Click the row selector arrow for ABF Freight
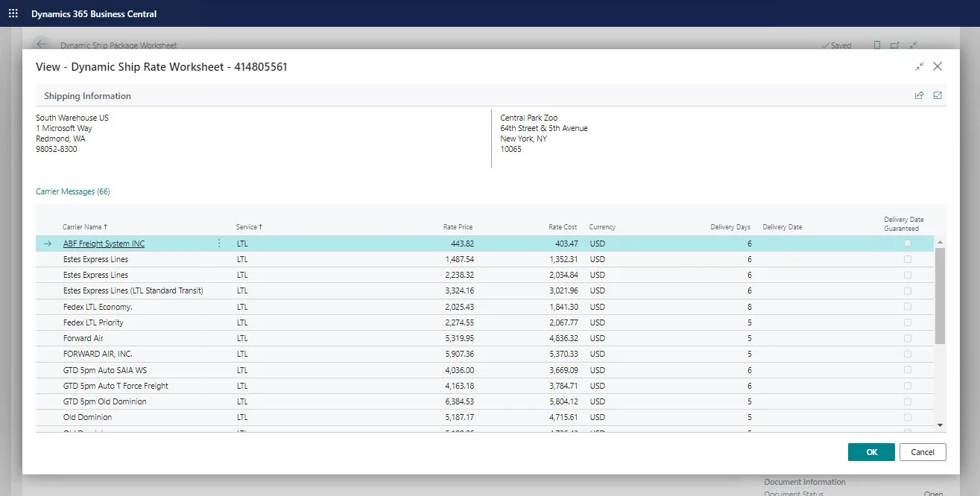The height and width of the screenshot is (496, 980). [x=48, y=244]
